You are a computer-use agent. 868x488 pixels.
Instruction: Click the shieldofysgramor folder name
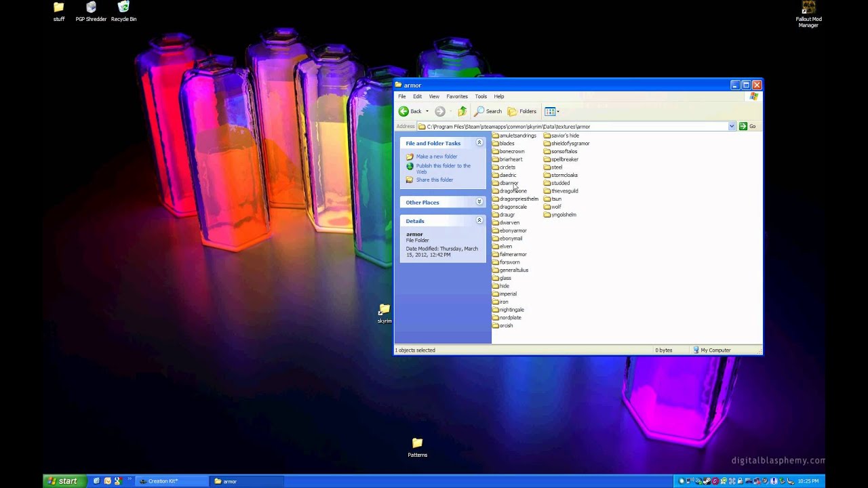click(570, 144)
